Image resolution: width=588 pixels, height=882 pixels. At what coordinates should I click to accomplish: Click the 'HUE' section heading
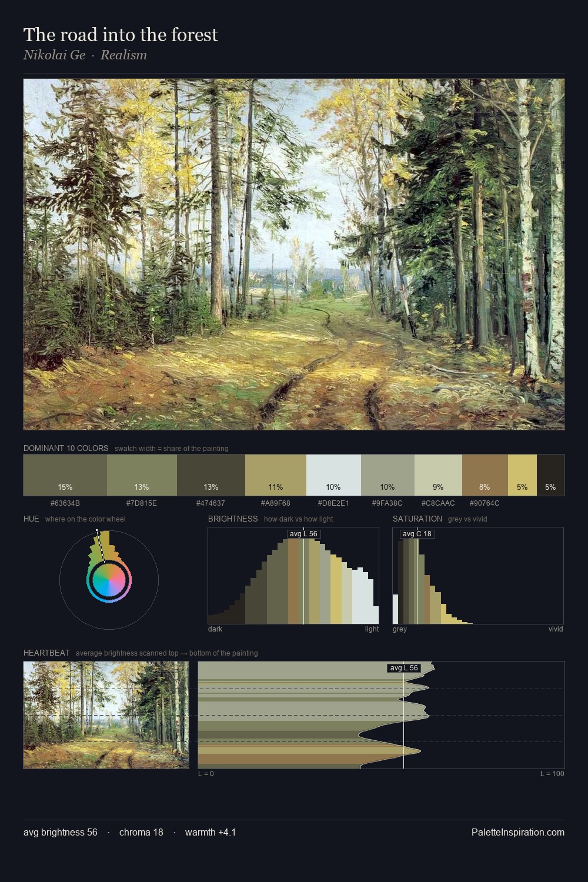(x=31, y=519)
